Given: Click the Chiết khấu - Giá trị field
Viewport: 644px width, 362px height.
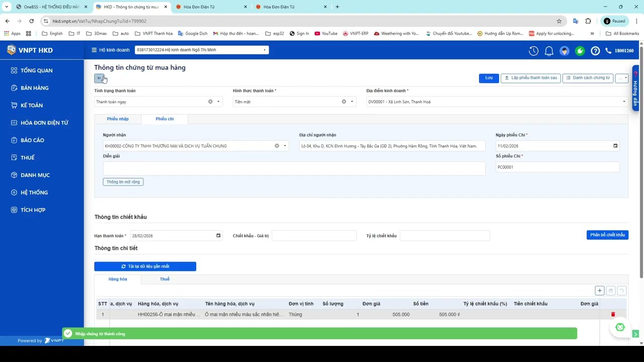Looking at the screenshot, I should pos(314,235).
